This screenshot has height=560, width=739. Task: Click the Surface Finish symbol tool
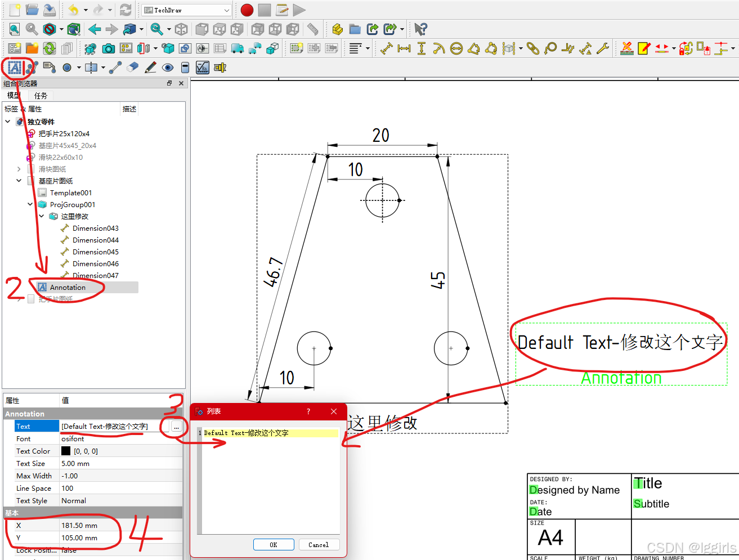202,68
